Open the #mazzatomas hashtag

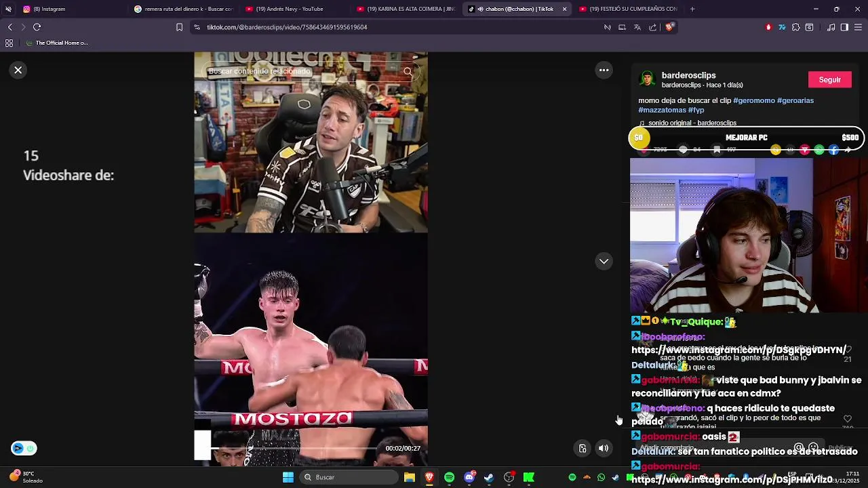click(662, 110)
